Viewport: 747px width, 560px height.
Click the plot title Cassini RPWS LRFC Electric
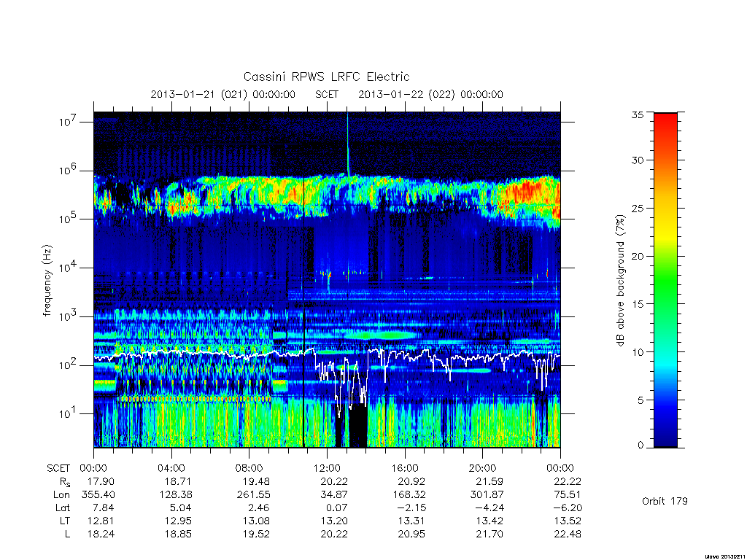pos(326,77)
